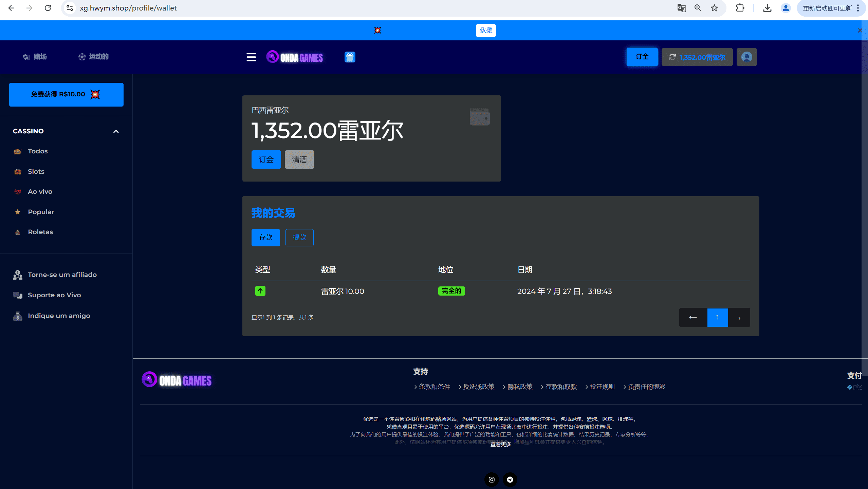
Task: Close the blue top banner
Action: click(x=860, y=31)
